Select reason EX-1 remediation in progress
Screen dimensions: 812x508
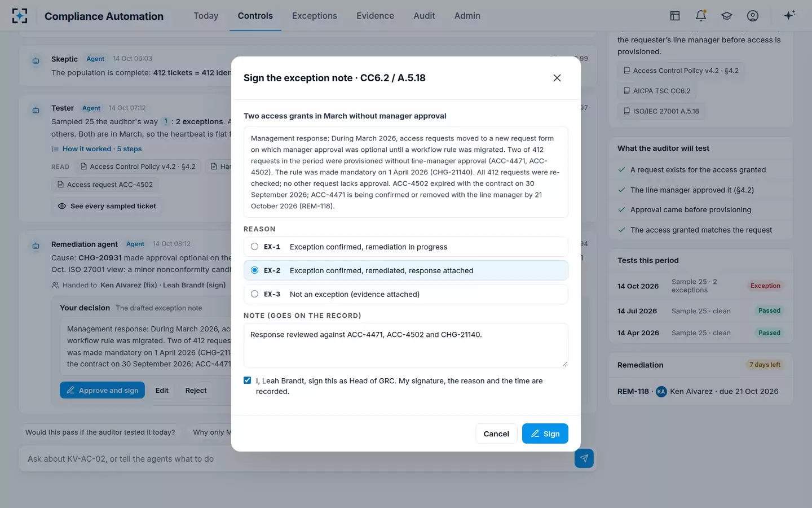pos(406,247)
